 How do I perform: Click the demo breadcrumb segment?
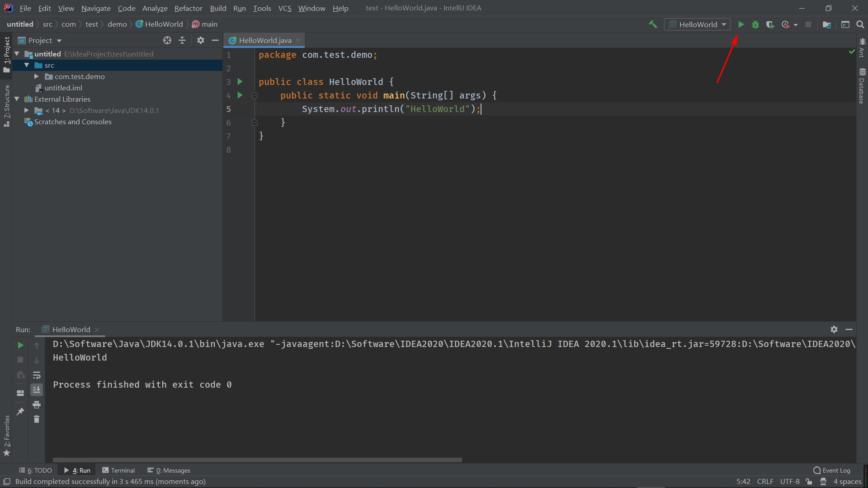pos(117,24)
